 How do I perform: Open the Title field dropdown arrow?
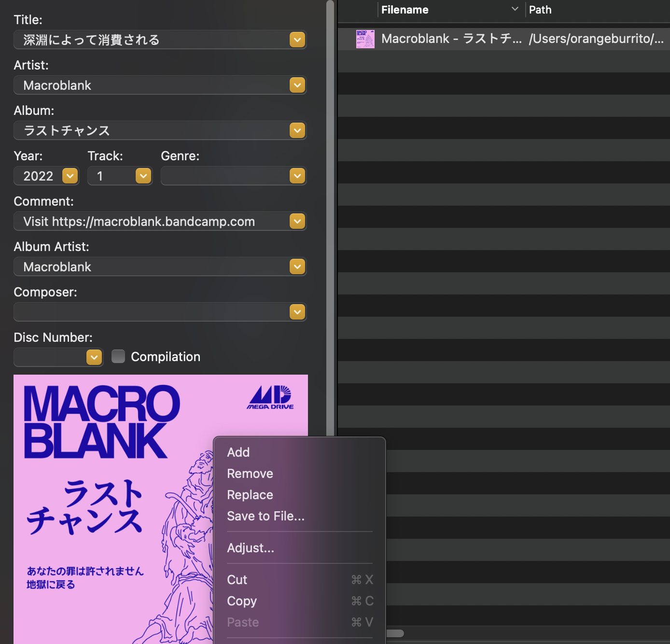tap(297, 40)
